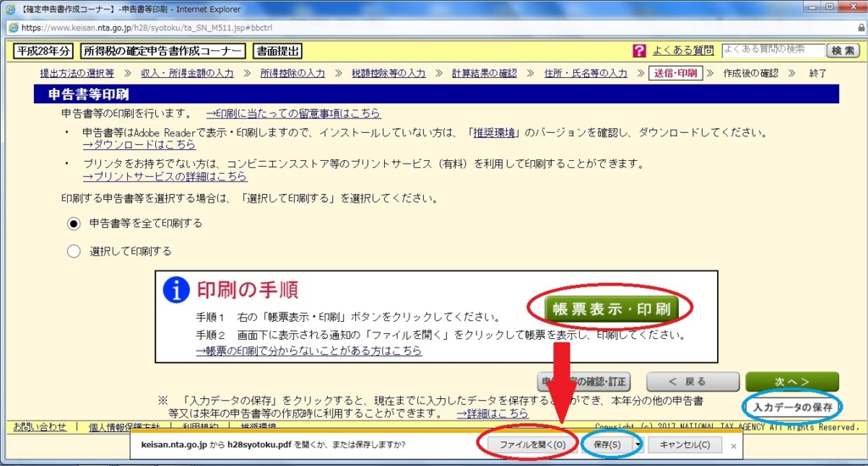The height and width of the screenshot is (466, 868).
Task: Go to 税額控除等の入力 step
Action: coord(388,73)
